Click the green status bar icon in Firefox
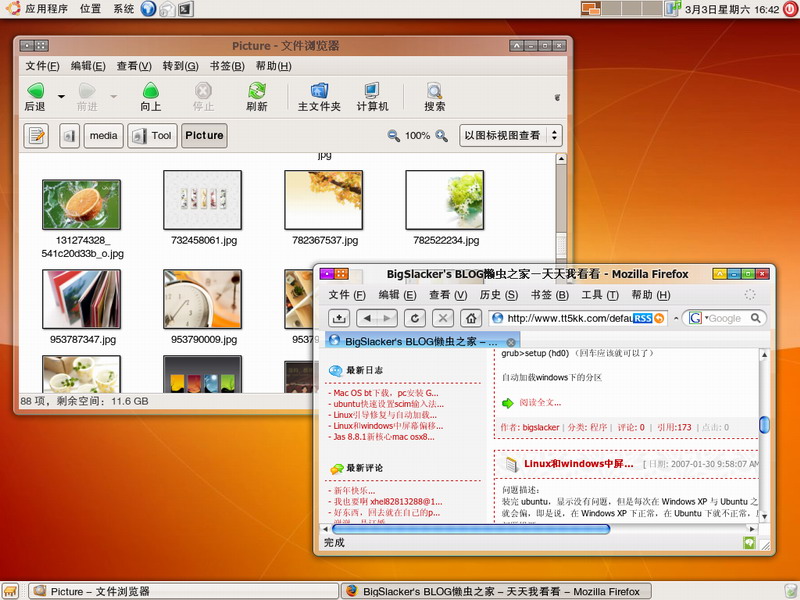Screen dimensions: 800x600 point(749,543)
